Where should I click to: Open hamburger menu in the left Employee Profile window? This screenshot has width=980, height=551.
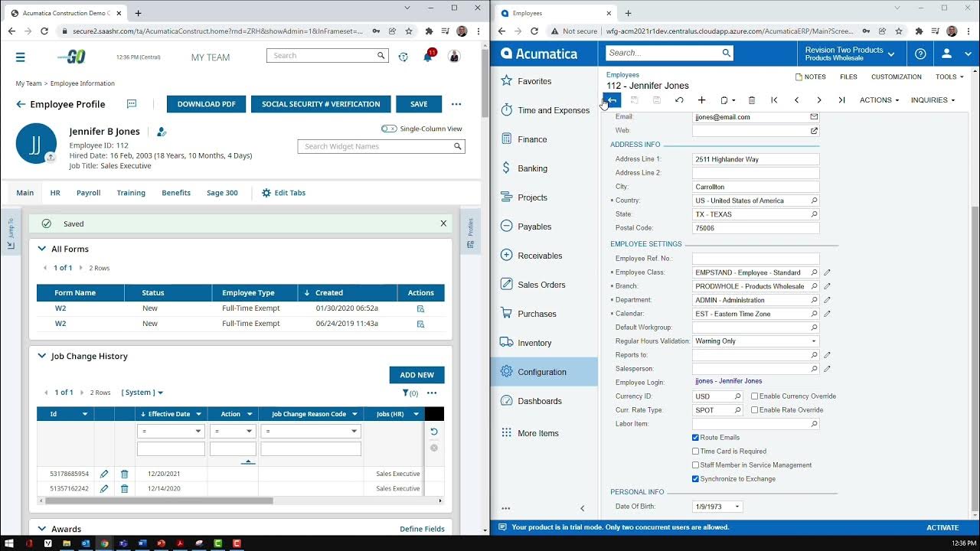(20, 57)
